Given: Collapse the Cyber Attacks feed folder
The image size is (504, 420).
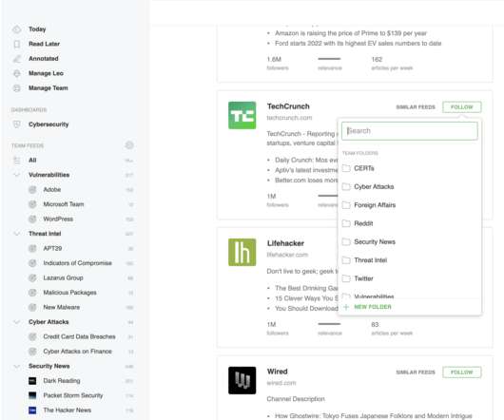Looking at the screenshot, I should [17, 322].
